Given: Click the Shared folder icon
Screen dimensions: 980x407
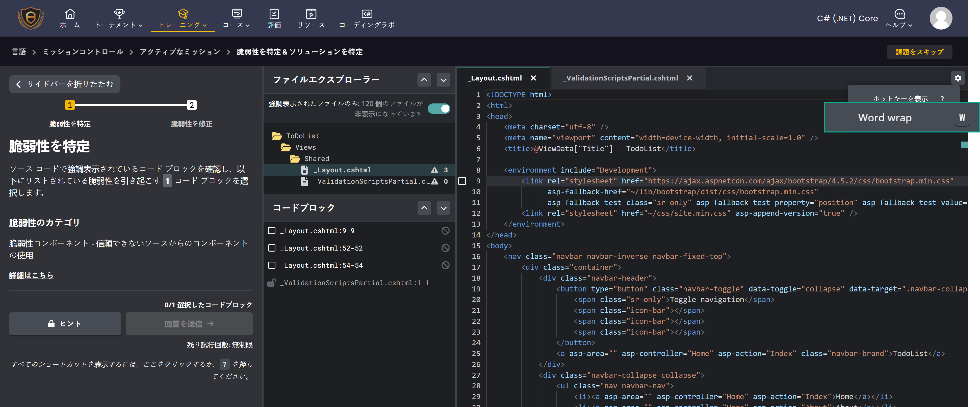Looking at the screenshot, I should tap(295, 159).
